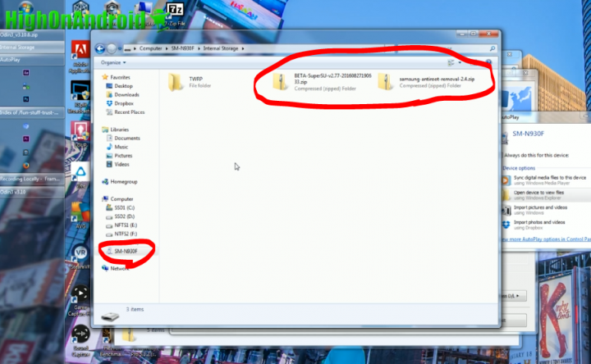
Task: Open the 7-Zip File desktop icon
Action: pyautogui.click(x=175, y=14)
